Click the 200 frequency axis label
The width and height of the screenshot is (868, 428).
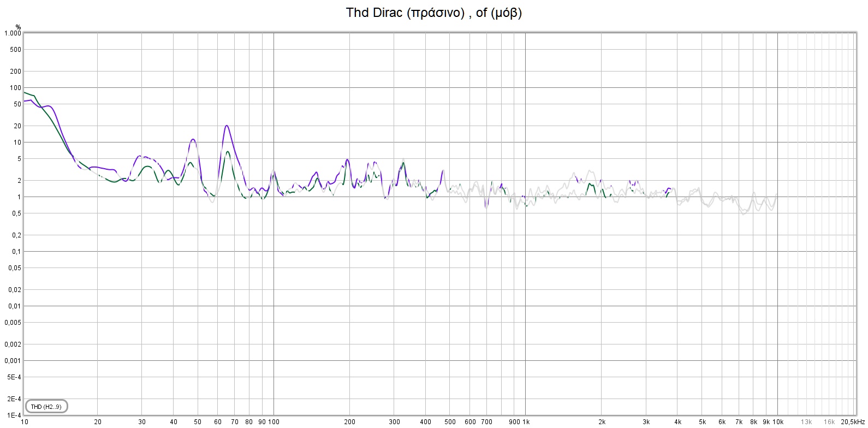pos(349,422)
